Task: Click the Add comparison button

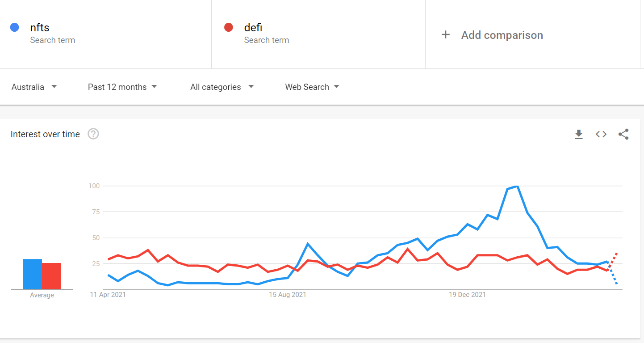Action: tap(502, 35)
